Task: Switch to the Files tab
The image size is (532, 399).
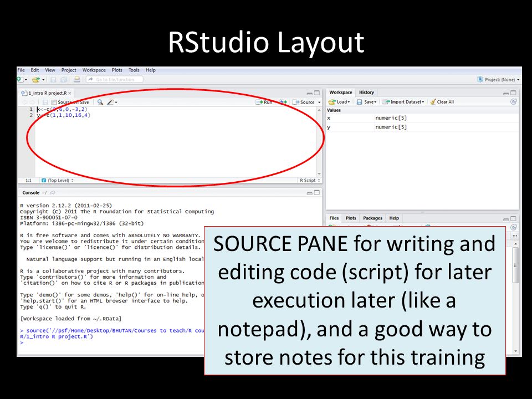Action: click(334, 218)
